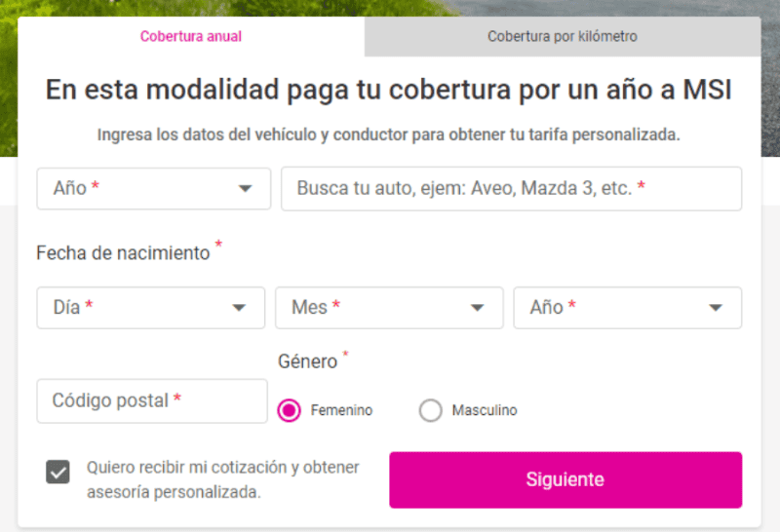Click the arrow icon in birth Año field

716,308
